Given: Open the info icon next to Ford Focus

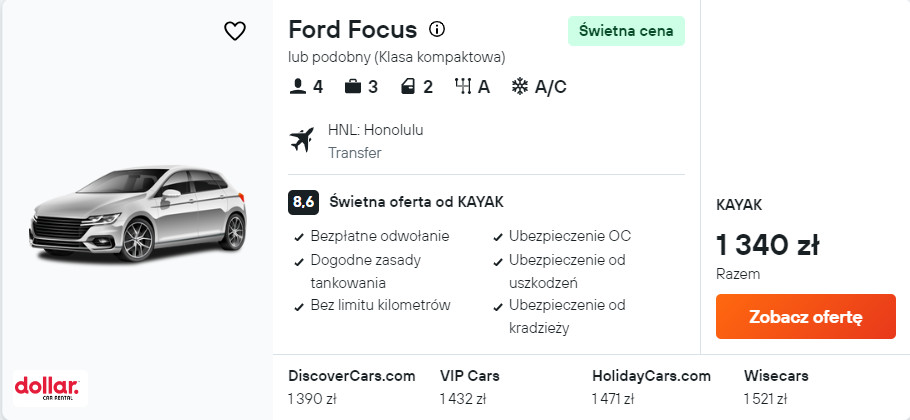Looking at the screenshot, I should coord(437,29).
